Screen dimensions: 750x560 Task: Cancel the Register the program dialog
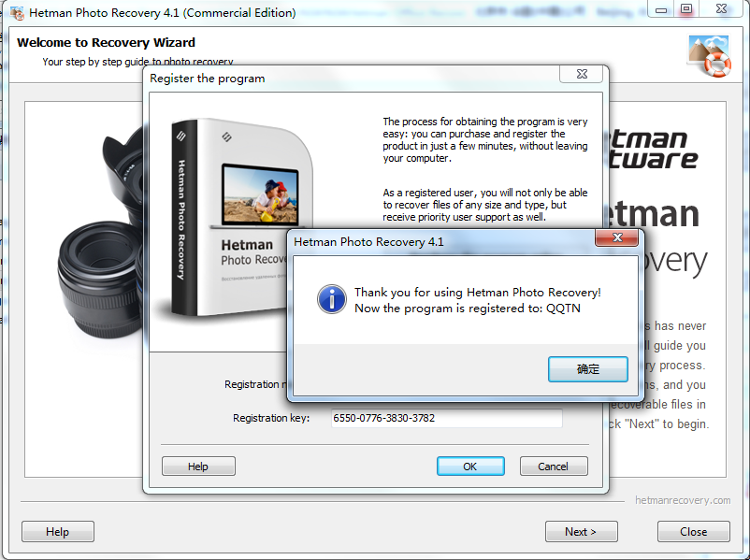[x=553, y=466]
